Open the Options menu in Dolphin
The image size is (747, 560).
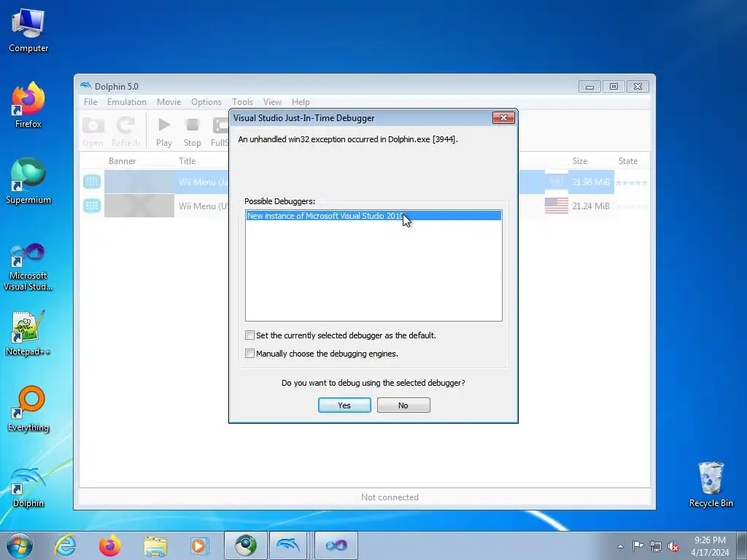click(206, 102)
